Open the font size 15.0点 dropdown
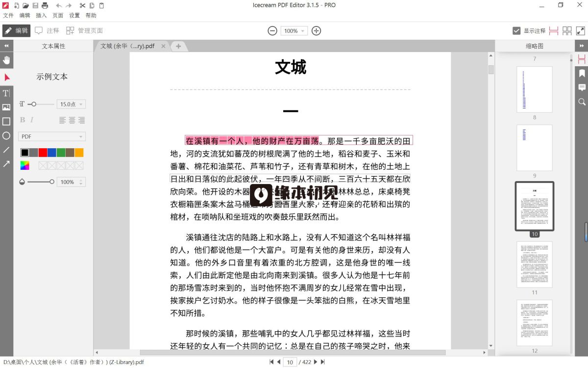 (71, 104)
